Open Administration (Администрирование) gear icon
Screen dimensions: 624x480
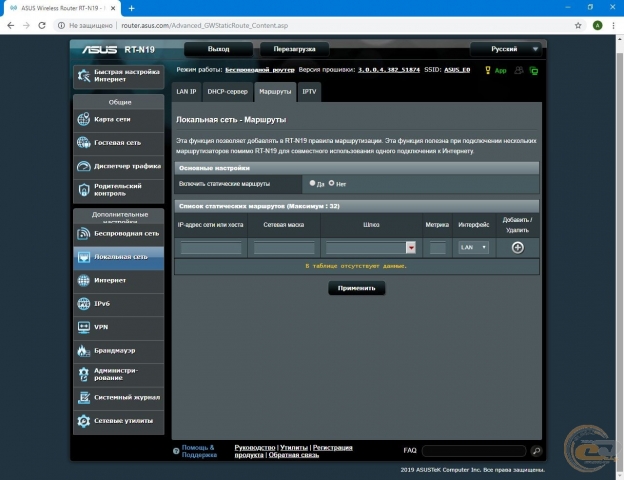point(84,374)
